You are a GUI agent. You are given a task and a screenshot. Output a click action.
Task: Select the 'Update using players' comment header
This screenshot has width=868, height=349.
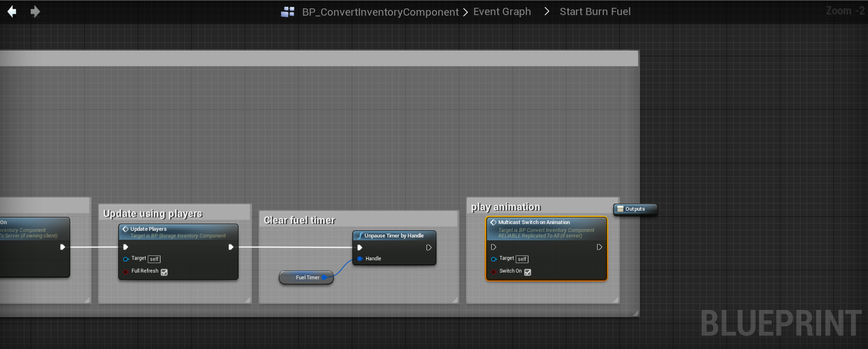pyautogui.click(x=174, y=212)
